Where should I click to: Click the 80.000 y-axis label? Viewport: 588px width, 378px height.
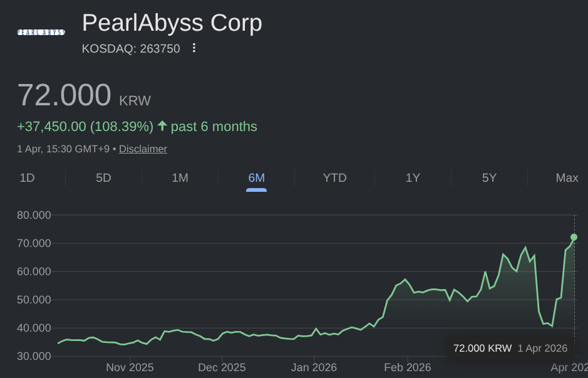[x=34, y=215]
